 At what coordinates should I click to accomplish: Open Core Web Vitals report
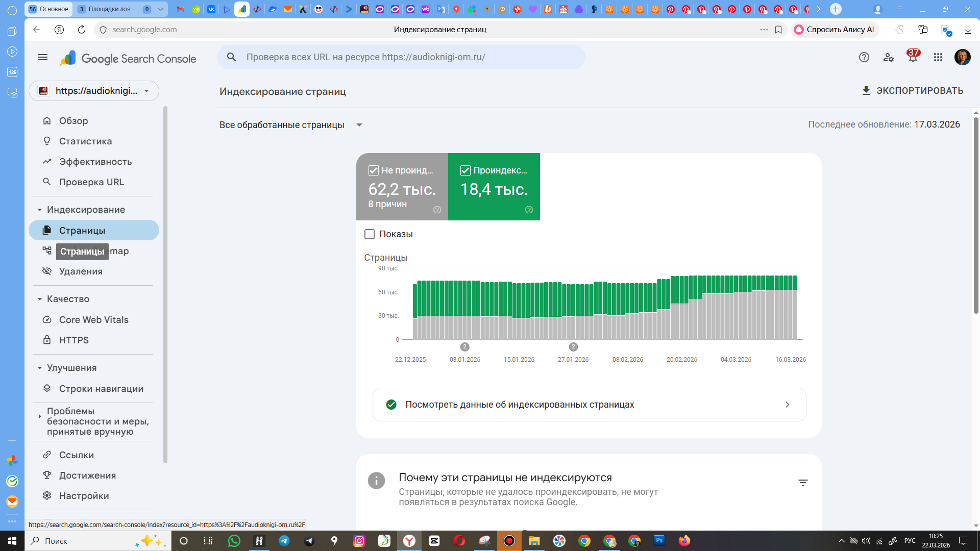[93, 320]
